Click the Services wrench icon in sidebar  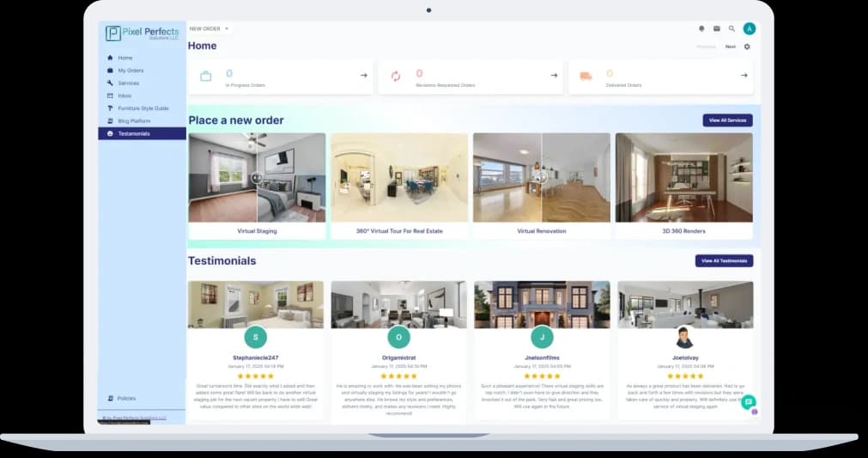coord(110,83)
